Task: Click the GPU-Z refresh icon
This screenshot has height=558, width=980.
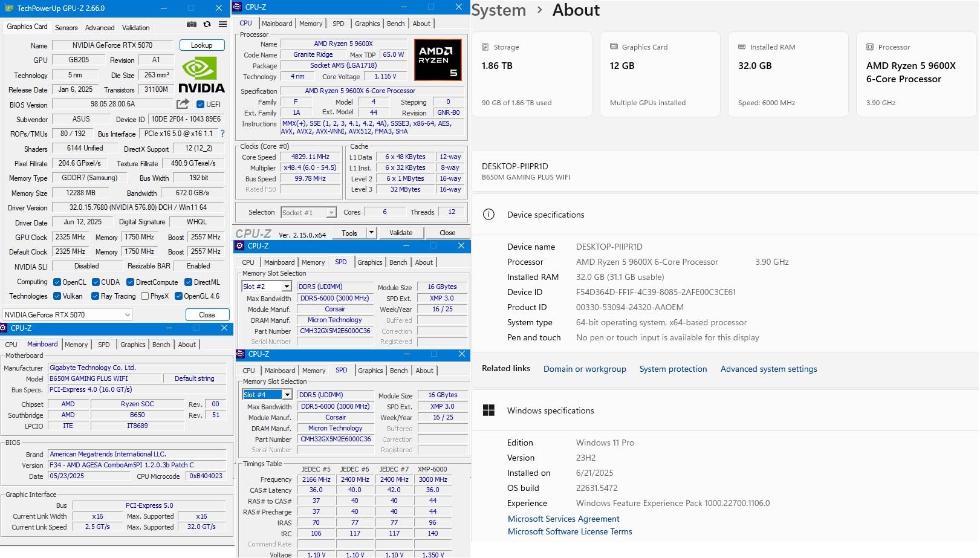Action: [207, 24]
